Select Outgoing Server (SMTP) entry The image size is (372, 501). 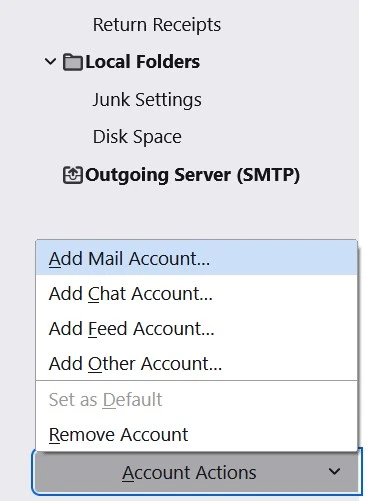point(192,175)
